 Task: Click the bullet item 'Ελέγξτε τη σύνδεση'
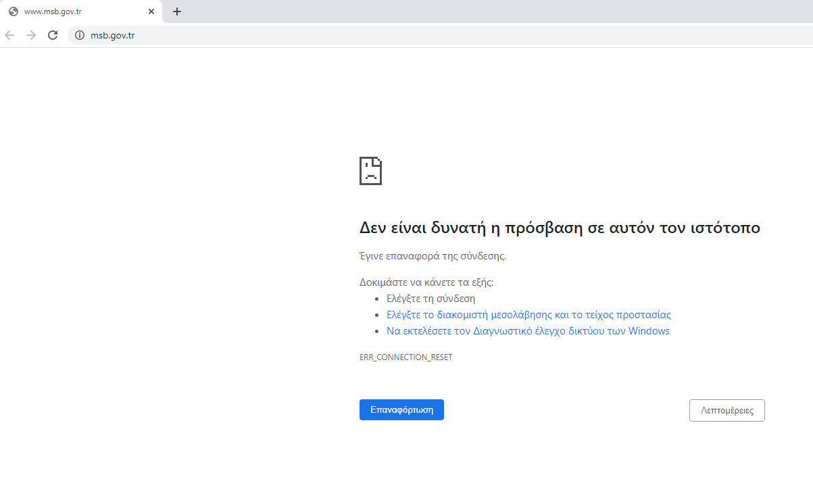pos(430,298)
